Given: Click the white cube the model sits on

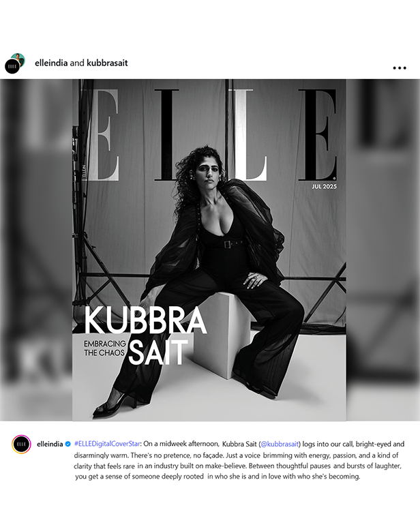Looking at the screenshot, I should [223, 335].
